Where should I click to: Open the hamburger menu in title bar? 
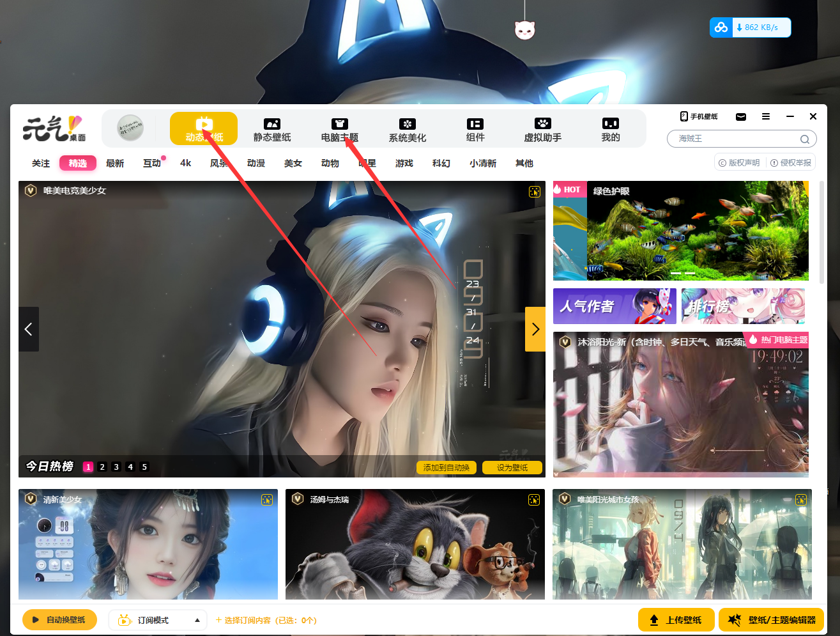click(766, 116)
